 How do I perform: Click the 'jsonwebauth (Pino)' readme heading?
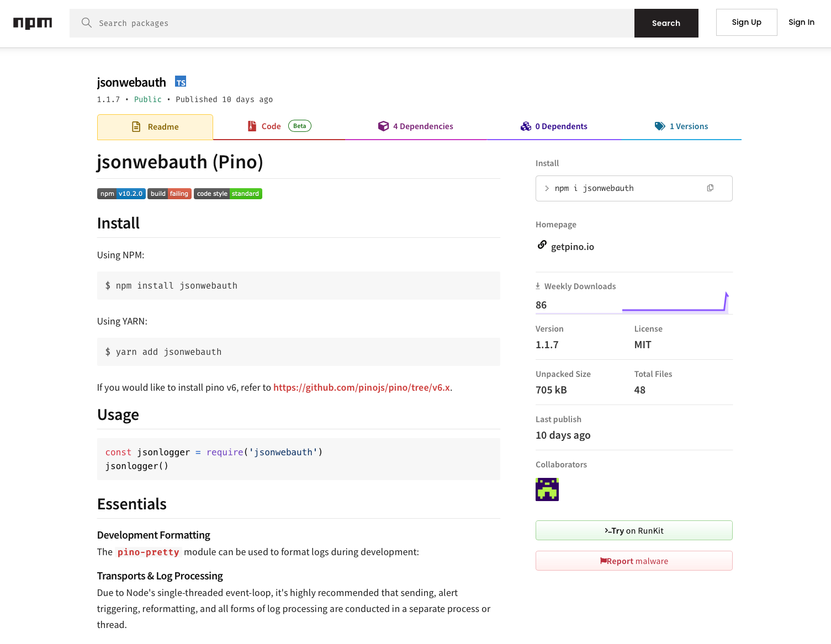(x=180, y=162)
